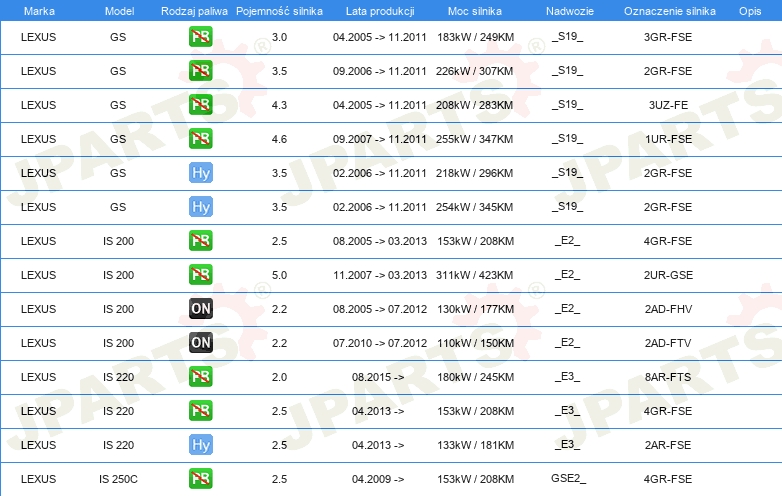The height and width of the screenshot is (496, 782).
Task: Click the 180kW / 245KM power cell
Action: click(x=475, y=377)
